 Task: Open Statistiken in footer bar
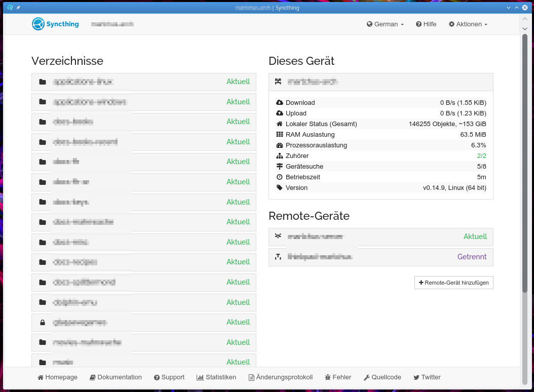click(216, 377)
